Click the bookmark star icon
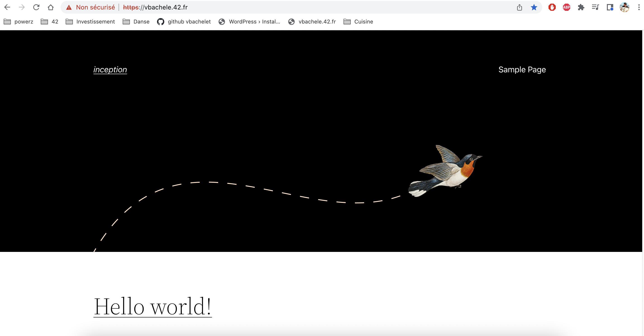This screenshot has height=336, width=644. click(534, 7)
